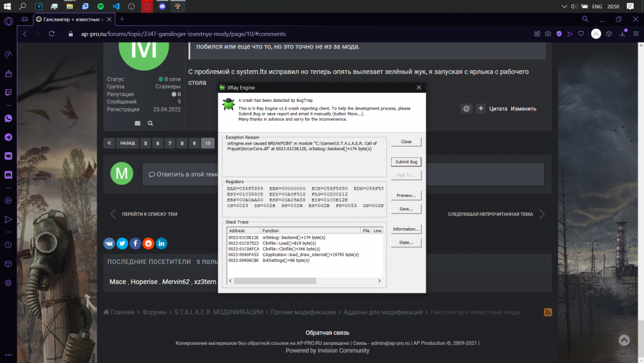Viewport: 644px width, 363px height.
Task: Click the Address column header
Action: point(243,231)
